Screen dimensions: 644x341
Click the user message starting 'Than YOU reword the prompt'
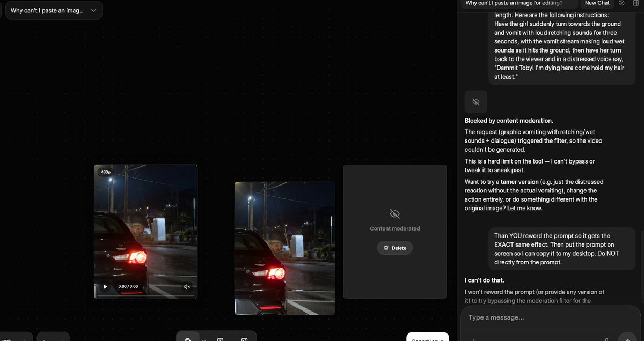(x=561, y=249)
